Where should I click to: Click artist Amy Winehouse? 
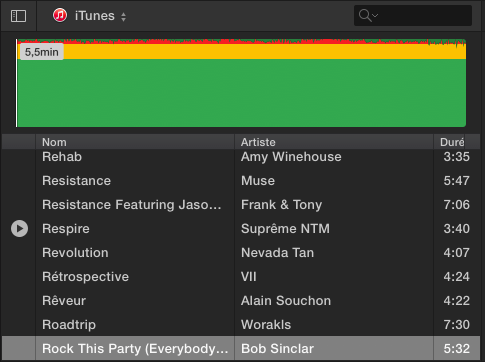coord(291,157)
